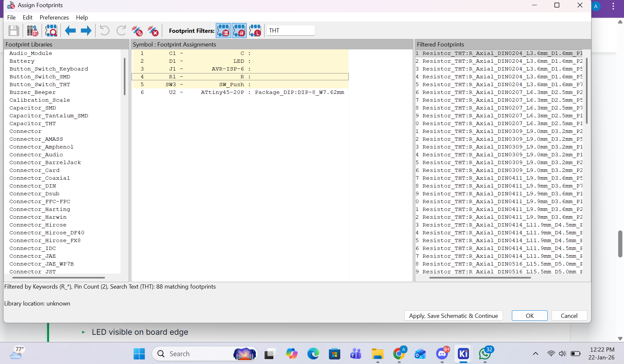The height and width of the screenshot is (364, 624).
Task: Select the Capacitor_THT library
Action: pyautogui.click(x=32, y=123)
